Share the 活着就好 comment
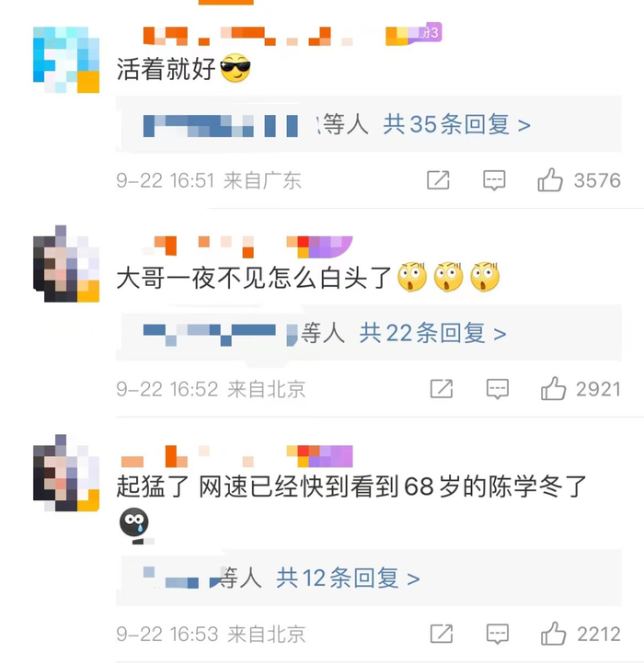The height and width of the screenshot is (664, 644). coord(438,180)
